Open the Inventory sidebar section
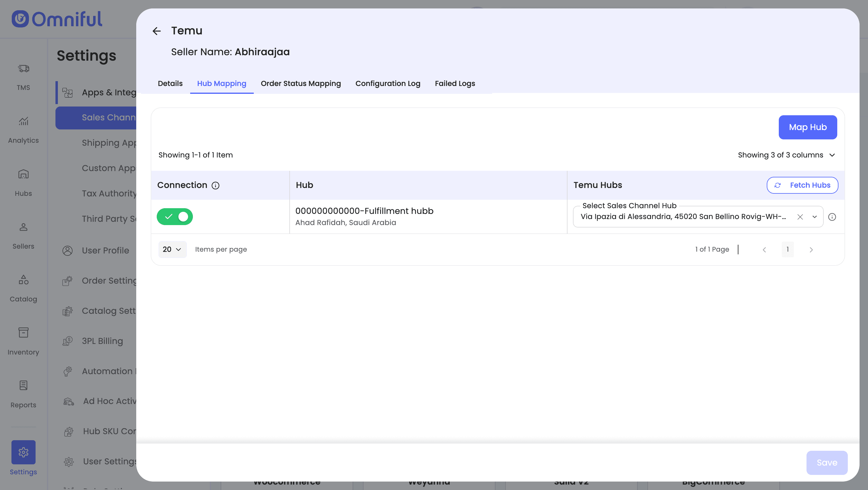Screen dimensions: 868x490 pos(23,341)
